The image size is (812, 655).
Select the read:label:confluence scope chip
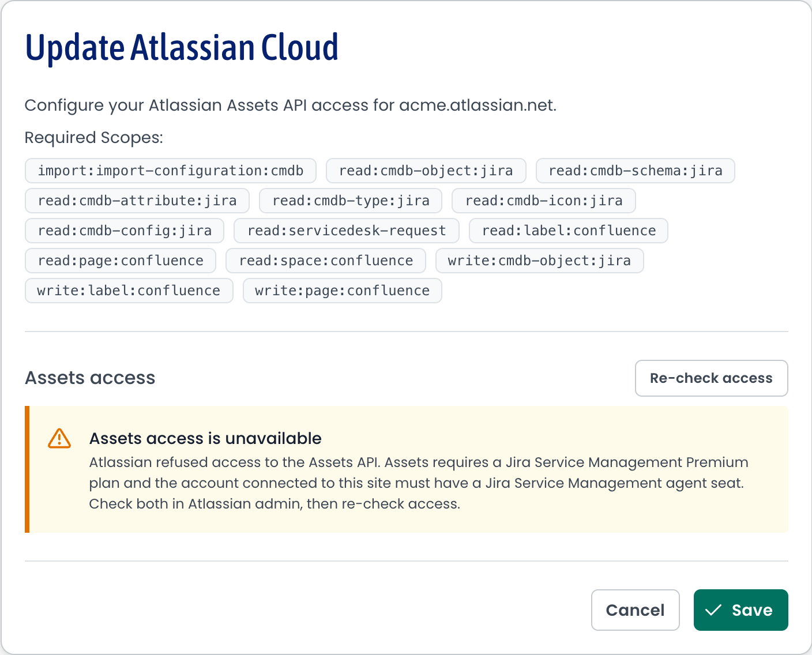(569, 231)
